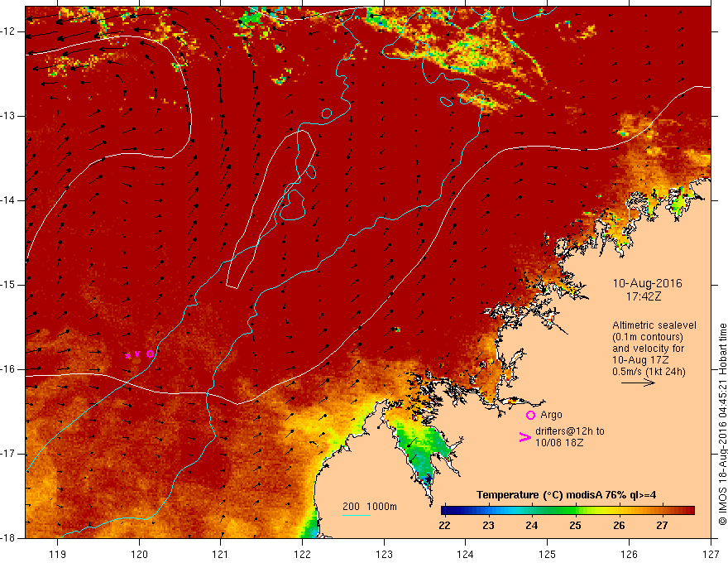Click the "drifters@12h to" legend label
The width and height of the screenshot is (728, 563).
click(x=570, y=431)
